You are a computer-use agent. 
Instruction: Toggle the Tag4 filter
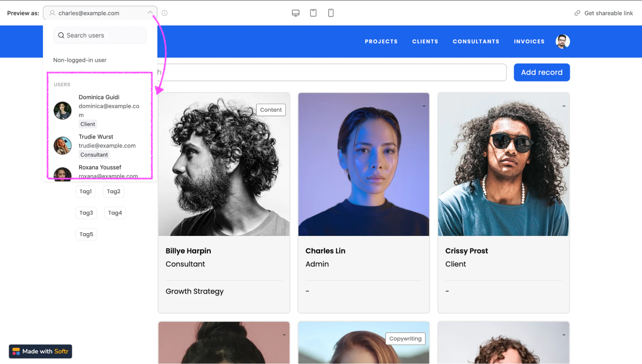[115, 213]
